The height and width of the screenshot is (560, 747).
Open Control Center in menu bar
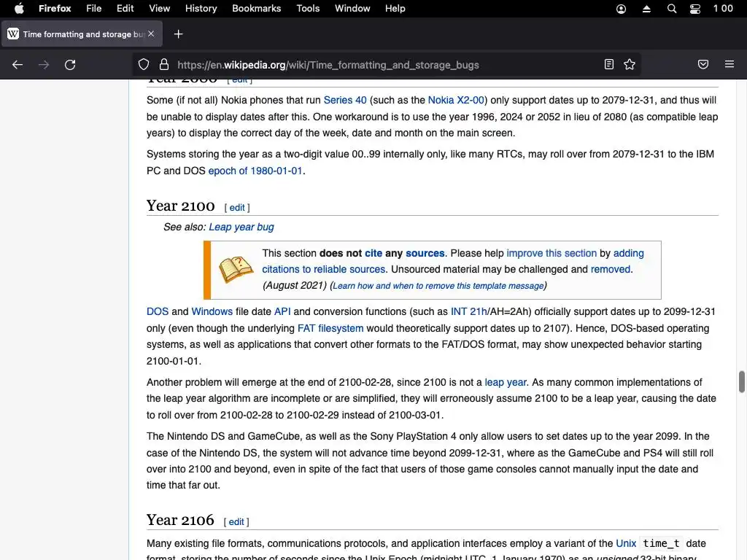(695, 9)
